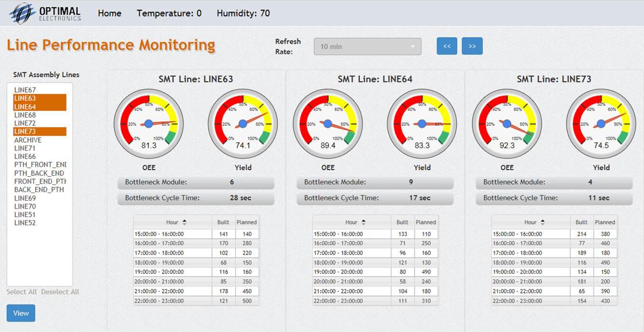Screen dimensions: 644x332
Task: Go to next lines with >> button
Action: click(x=472, y=46)
